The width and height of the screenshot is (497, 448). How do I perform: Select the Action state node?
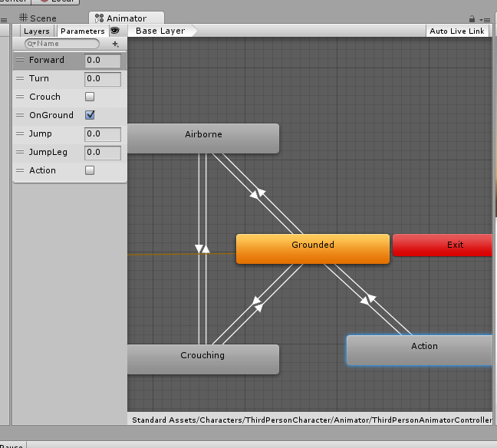coord(420,351)
